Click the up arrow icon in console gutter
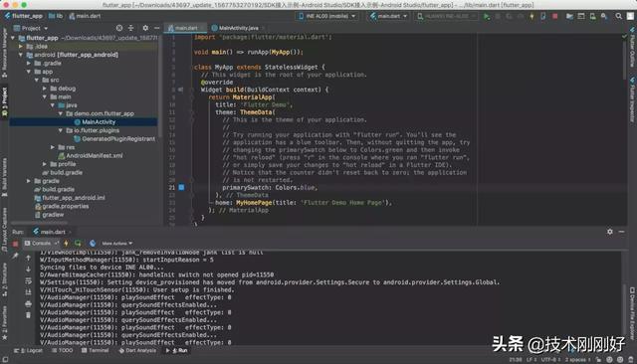Viewport: 637px width, 364px height. coord(28,258)
